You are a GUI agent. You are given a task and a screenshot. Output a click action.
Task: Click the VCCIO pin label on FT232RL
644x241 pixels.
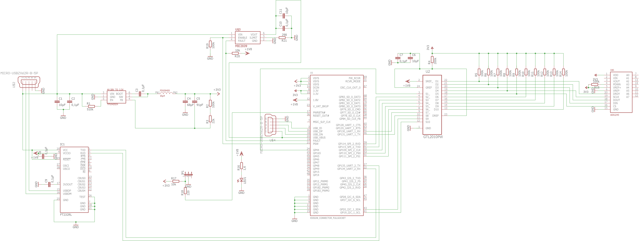(x=67, y=153)
